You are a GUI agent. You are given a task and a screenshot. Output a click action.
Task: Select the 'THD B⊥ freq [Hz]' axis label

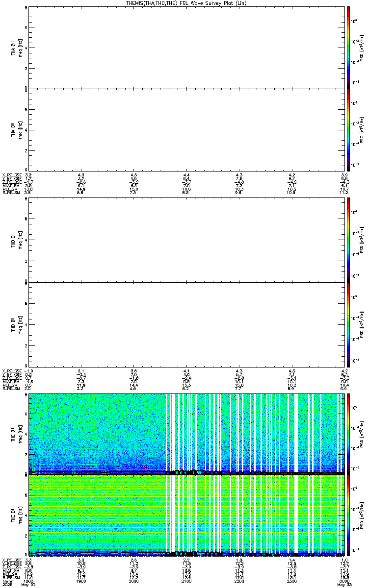coord(17,239)
